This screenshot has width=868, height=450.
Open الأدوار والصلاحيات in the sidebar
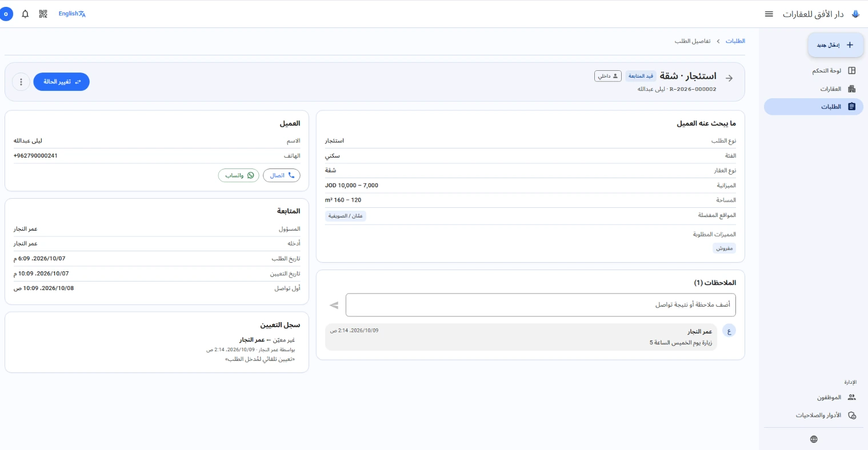(x=814, y=415)
